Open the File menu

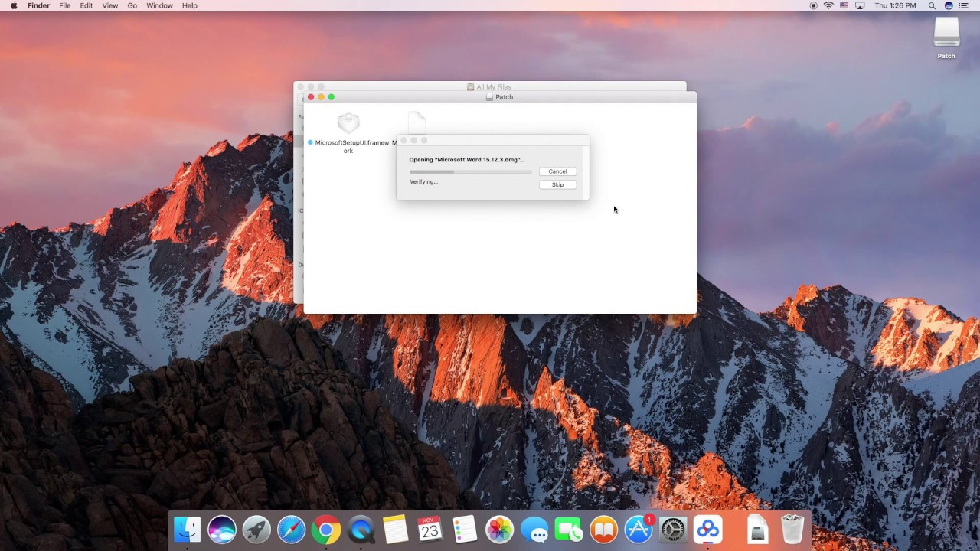(65, 5)
